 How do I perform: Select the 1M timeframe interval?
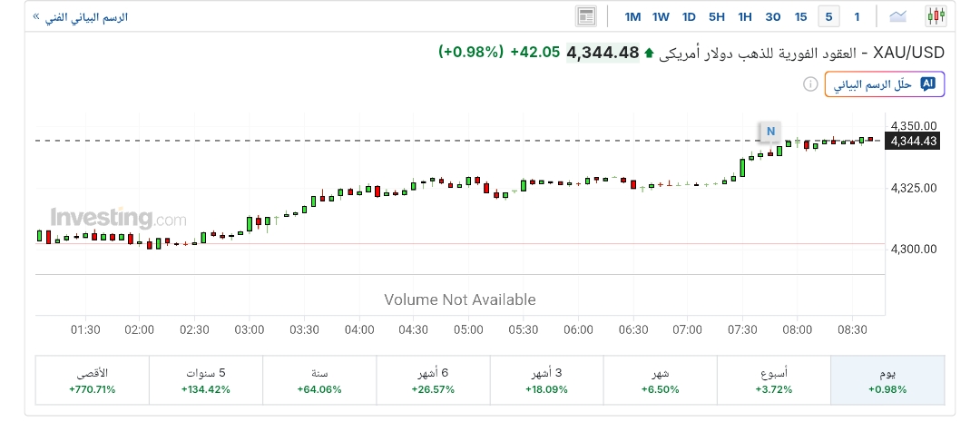tap(632, 16)
